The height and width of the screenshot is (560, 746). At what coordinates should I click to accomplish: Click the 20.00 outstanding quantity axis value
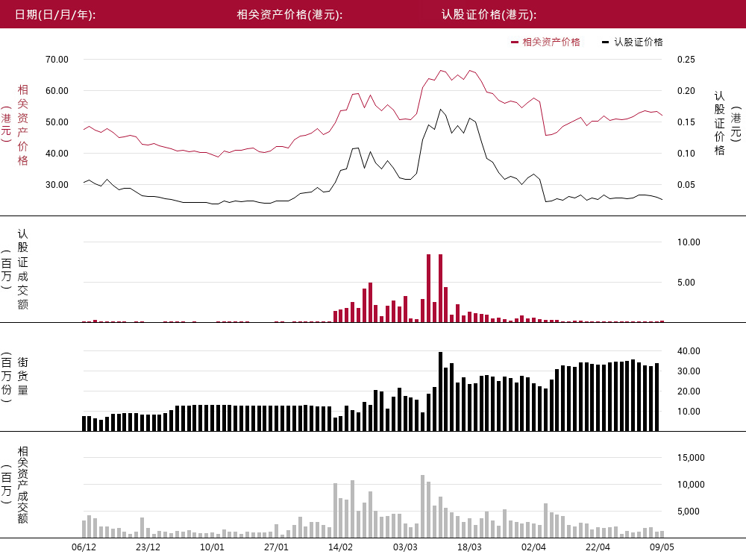[x=689, y=391]
